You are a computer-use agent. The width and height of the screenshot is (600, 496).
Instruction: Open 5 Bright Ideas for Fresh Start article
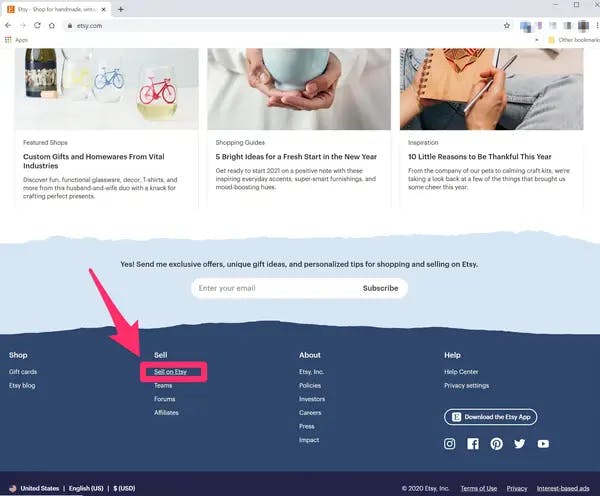click(296, 157)
